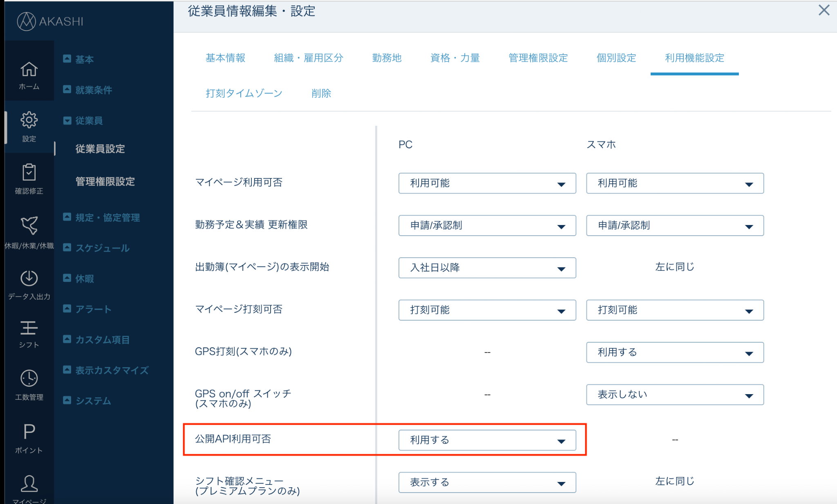The image size is (837, 504).
Task: Open 休暇/休業/休職 bird icon
Action: click(29, 232)
